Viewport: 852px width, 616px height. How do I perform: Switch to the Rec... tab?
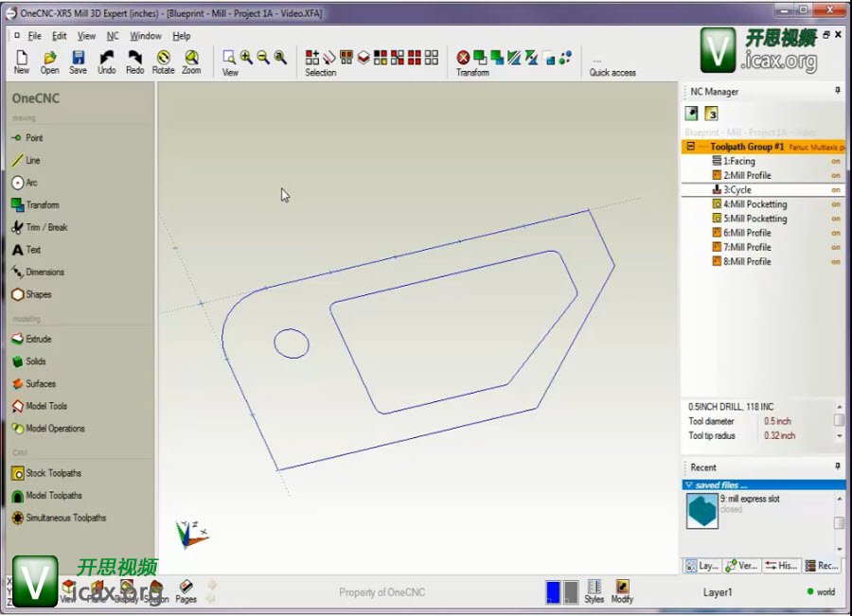822,566
